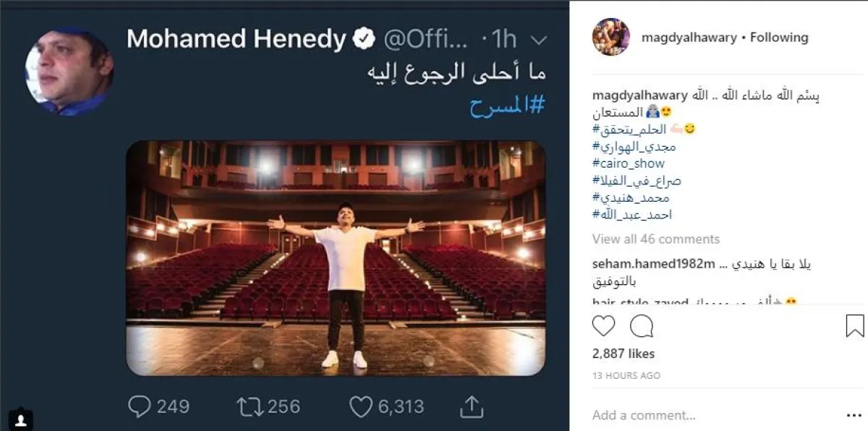Click the tweet heart icon showing 6,313

(x=361, y=407)
